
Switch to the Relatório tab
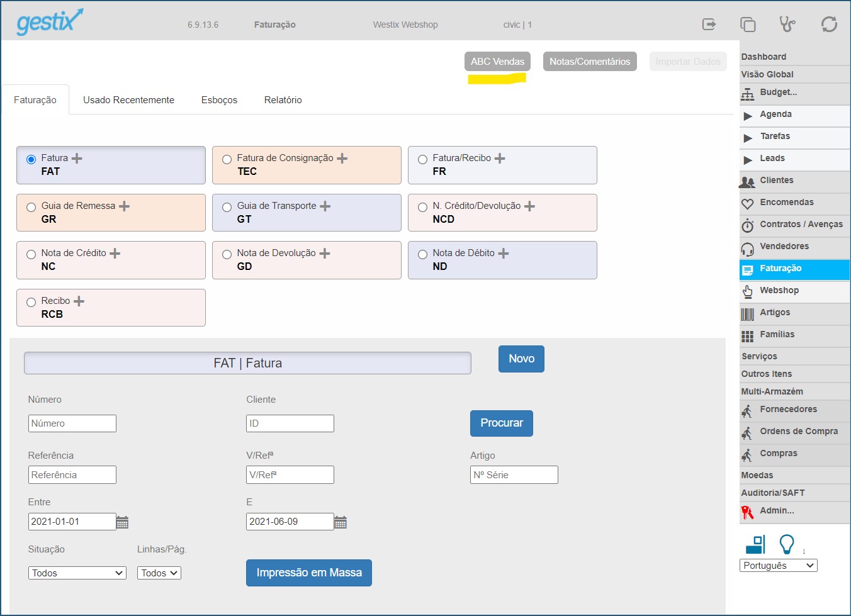pyautogui.click(x=283, y=100)
